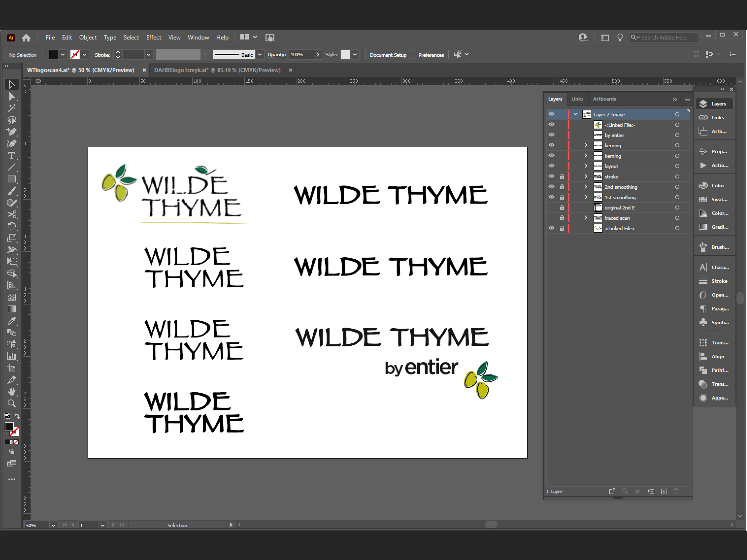
Task: Open the Stroke weight dropdown
Action: [x=148, y=55]
